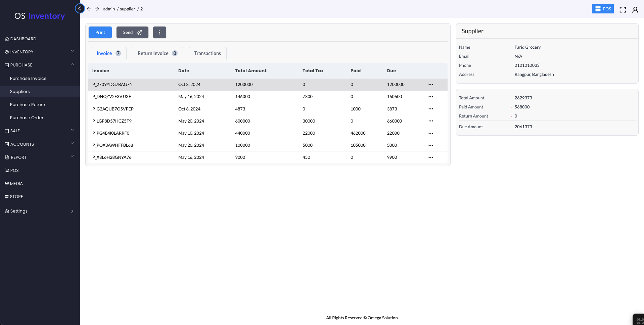Click the POS button in top bar
This screenshot has width=644, height=325.
[603, 9]
